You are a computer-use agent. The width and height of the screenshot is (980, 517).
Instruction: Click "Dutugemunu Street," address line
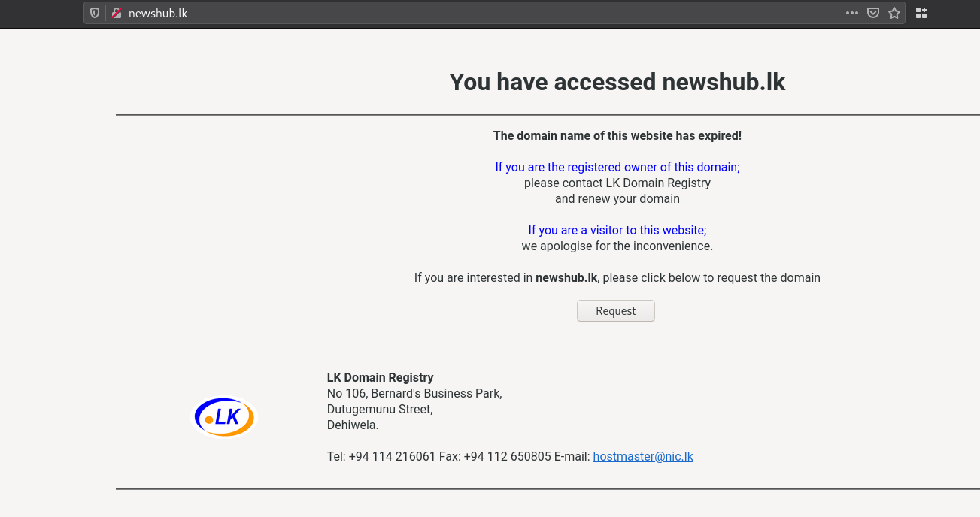click(380, 409)
